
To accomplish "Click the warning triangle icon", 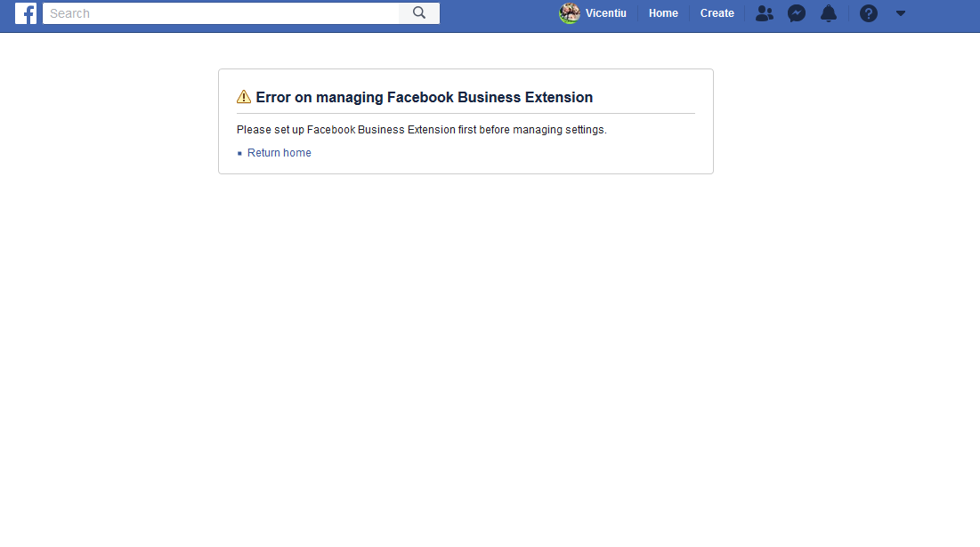I will [242, 96].
